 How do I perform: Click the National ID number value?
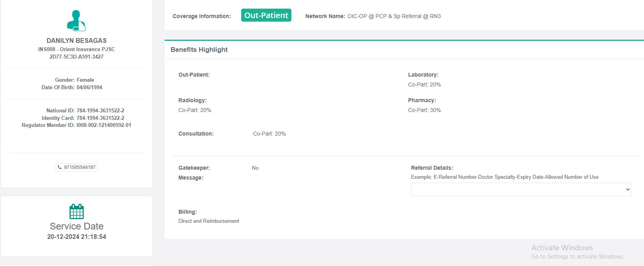[x=100, y=110]
